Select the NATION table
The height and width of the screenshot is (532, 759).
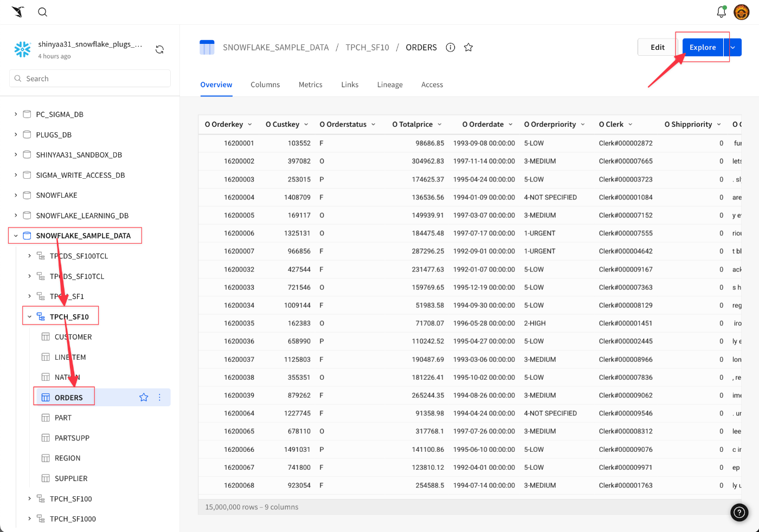point(67,377)
